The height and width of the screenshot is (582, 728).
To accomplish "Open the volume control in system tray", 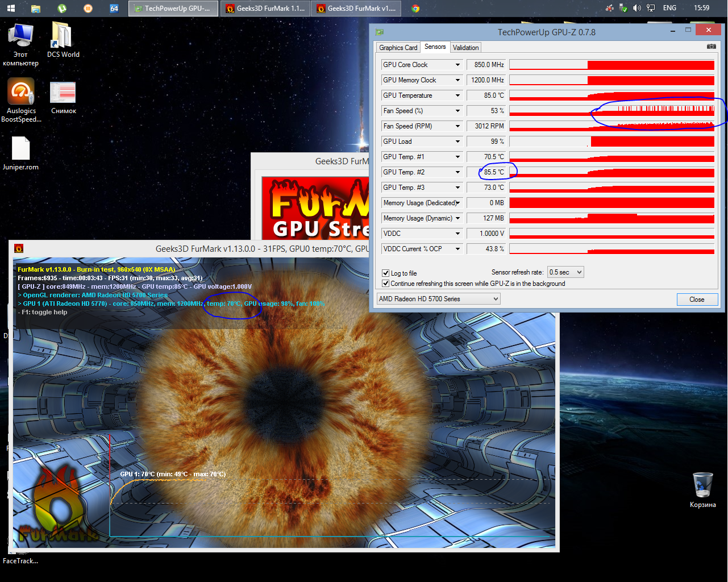I will tap(637, 8).
